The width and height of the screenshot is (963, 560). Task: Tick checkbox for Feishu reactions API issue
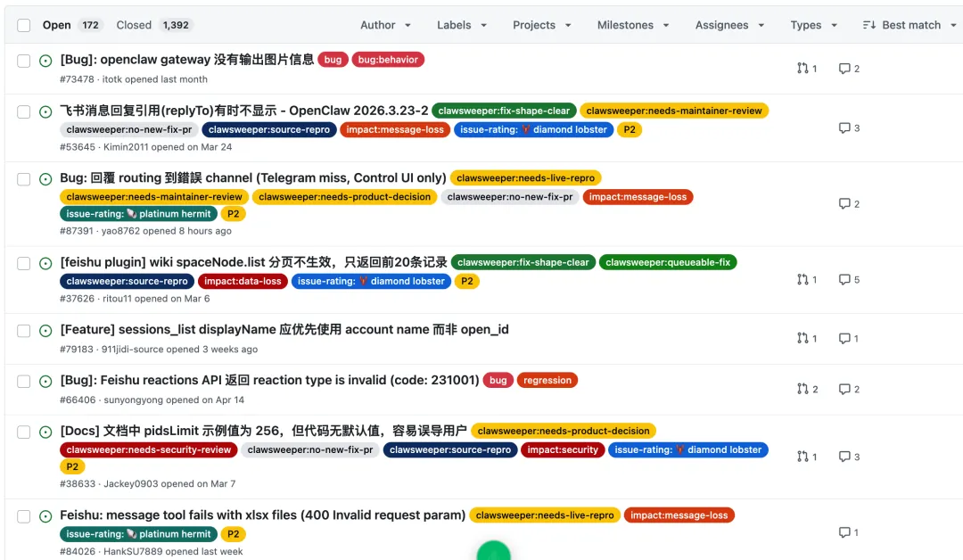coord(23,382)
